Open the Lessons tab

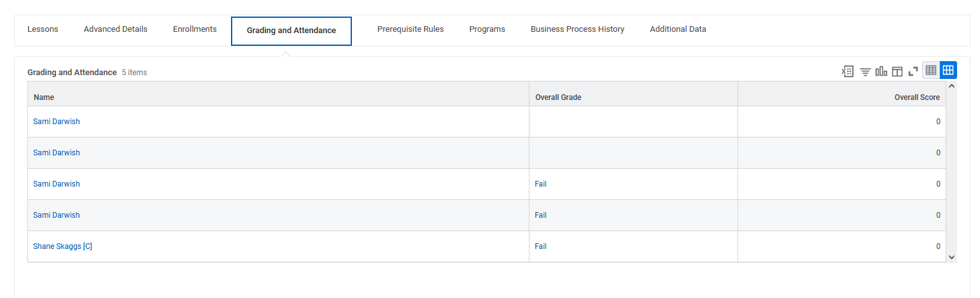[43, 29]
